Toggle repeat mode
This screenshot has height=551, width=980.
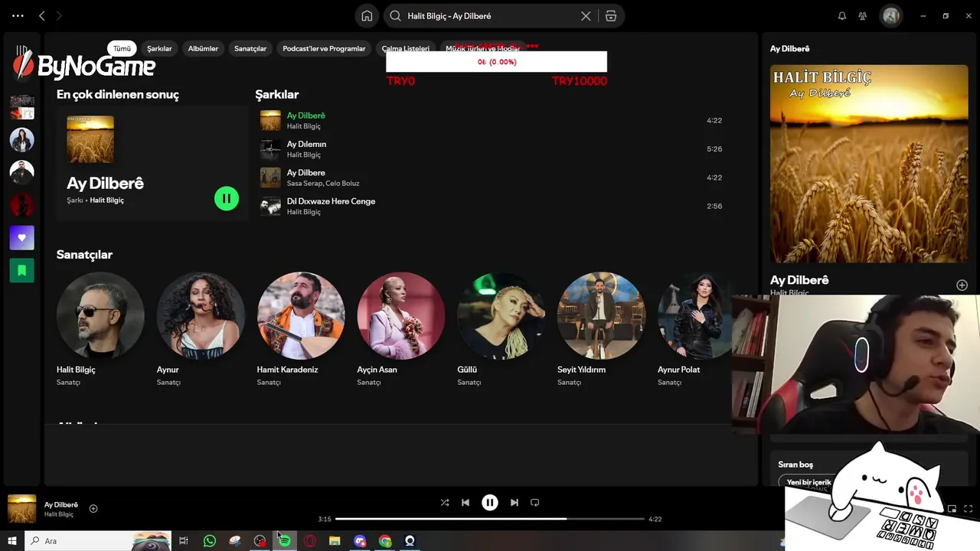click(x=535, y=503)
